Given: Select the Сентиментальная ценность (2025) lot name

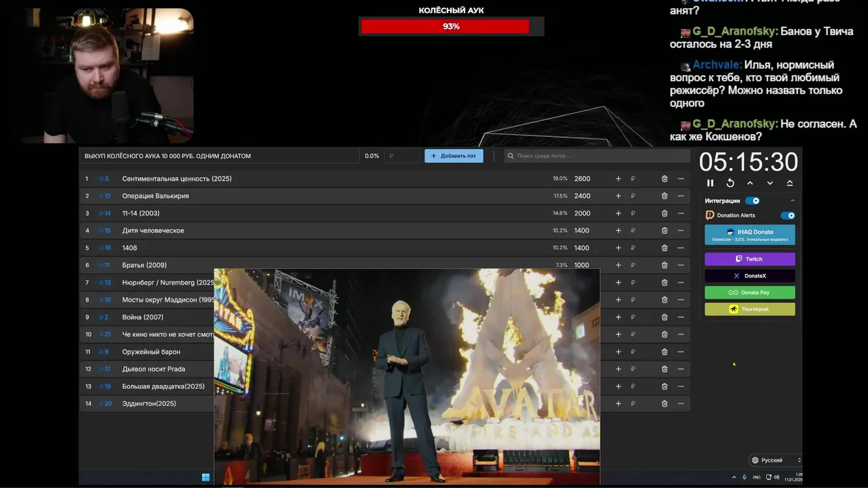Looking at the screenshot, I should pos(177,179).
